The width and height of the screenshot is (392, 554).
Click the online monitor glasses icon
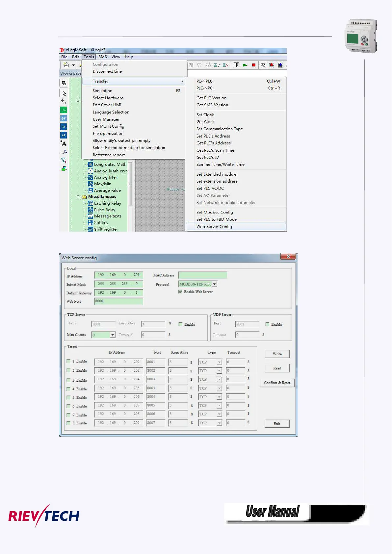(x=263, y=65)
